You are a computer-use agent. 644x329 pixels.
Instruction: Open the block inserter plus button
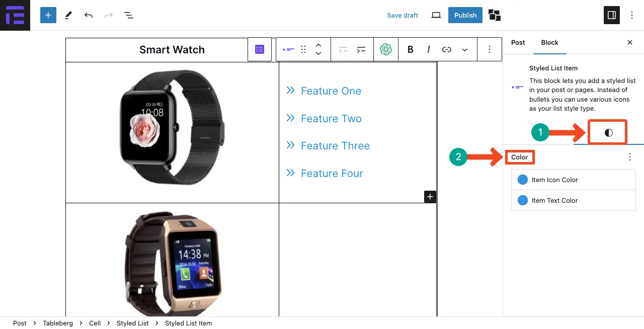click(48, 15)
